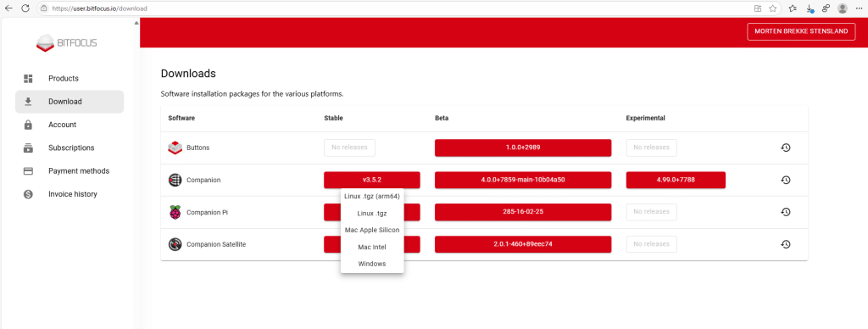Click the Bitfocus logo

coord(66,43)
